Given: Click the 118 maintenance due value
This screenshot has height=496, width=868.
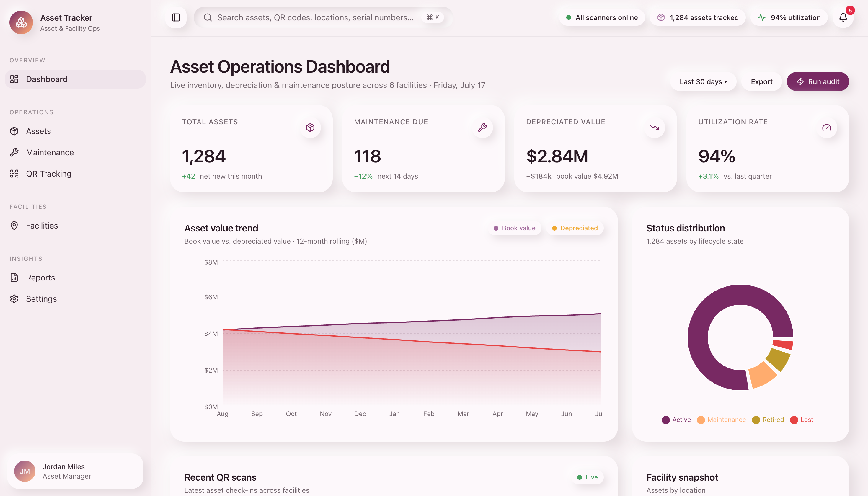Looking at the screenshot, I should pos(367,156).
